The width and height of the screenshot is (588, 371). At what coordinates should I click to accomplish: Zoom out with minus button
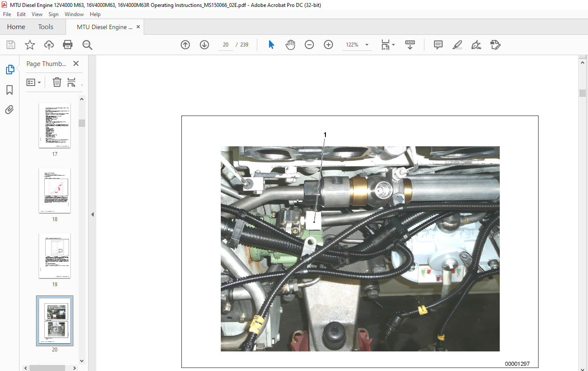tap(309, 45)
